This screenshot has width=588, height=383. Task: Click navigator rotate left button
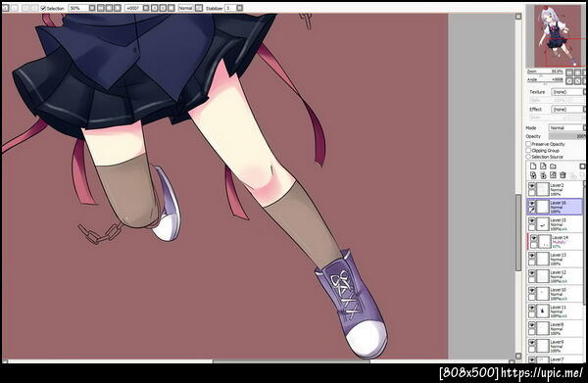pos(569,81)
